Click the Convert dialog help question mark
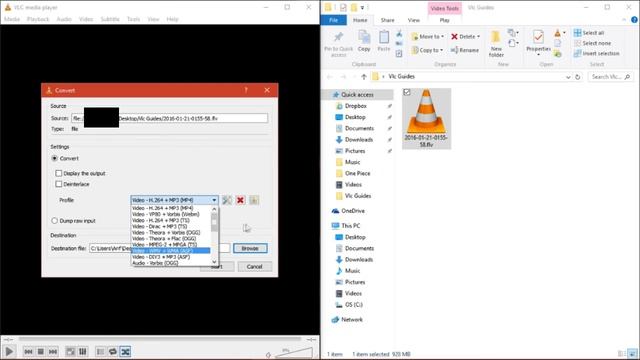 click(x=246, y=90)
